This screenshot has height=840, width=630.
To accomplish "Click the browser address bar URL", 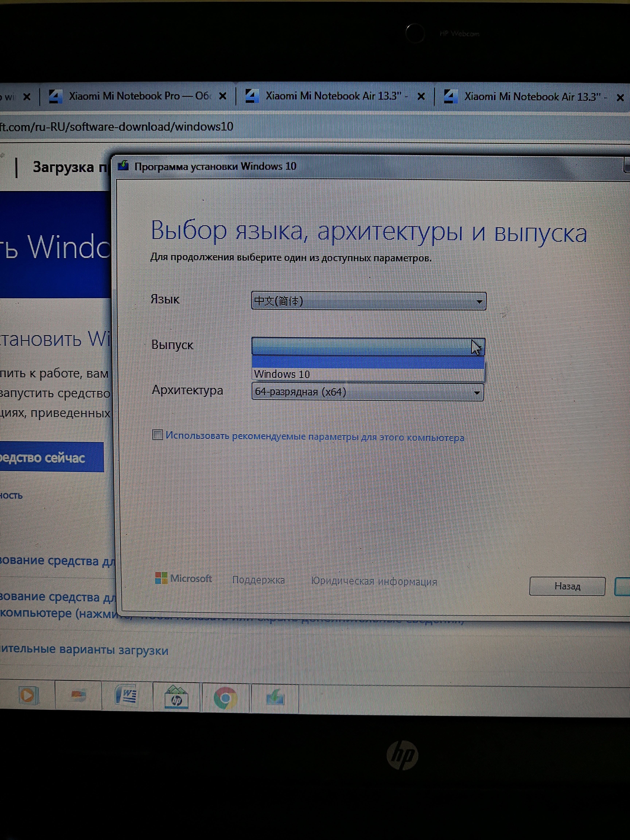I will pyautogui.click(x=117, y=127).
